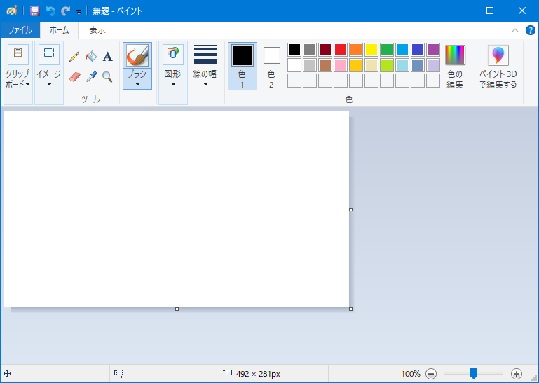Click the canvas bottom-right resize handle
Screen dimensions: 539x383
[x=351, y=309]
